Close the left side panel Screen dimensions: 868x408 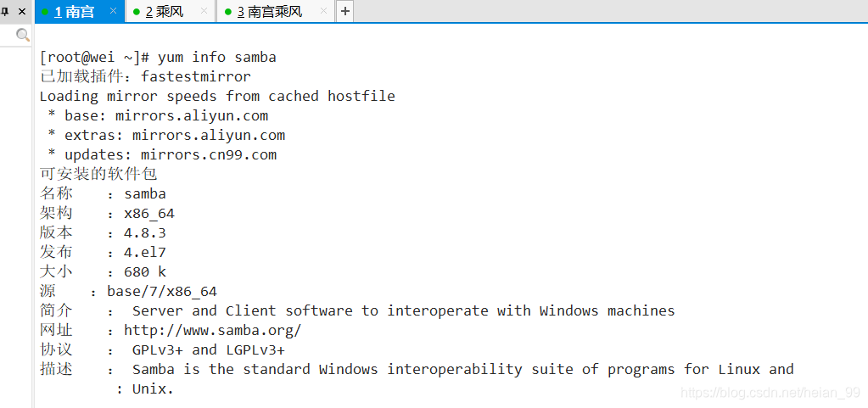[22, 11]
